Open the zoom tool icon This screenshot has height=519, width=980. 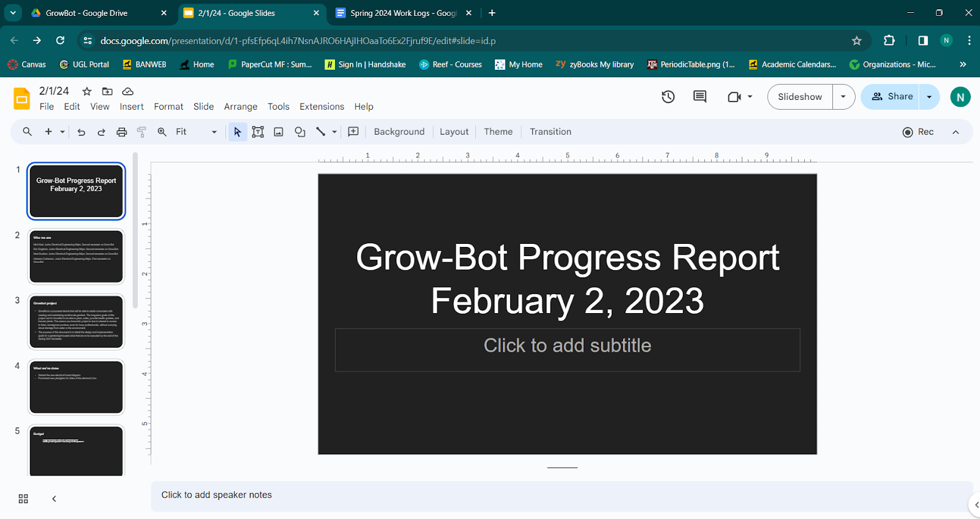click(162, 132)
